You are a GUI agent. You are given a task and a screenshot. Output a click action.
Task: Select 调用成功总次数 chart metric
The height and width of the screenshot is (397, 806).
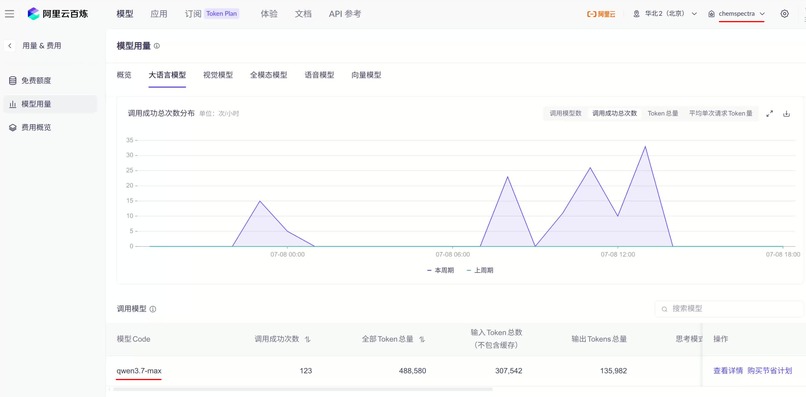click(614, 114)
